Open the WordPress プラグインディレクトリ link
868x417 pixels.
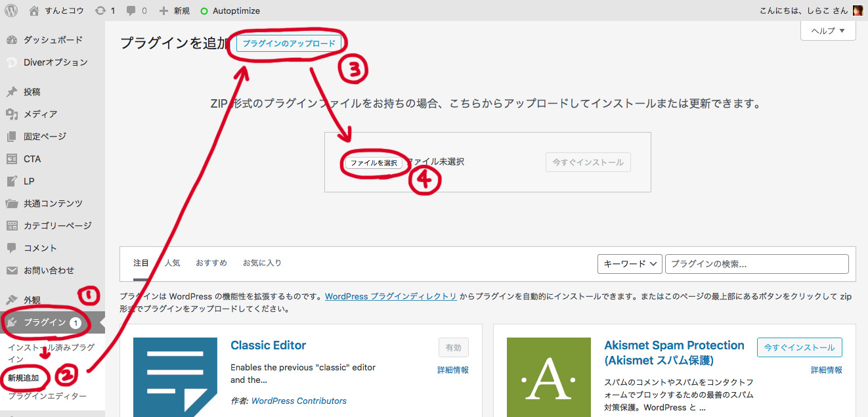click(x=391, y=296)
